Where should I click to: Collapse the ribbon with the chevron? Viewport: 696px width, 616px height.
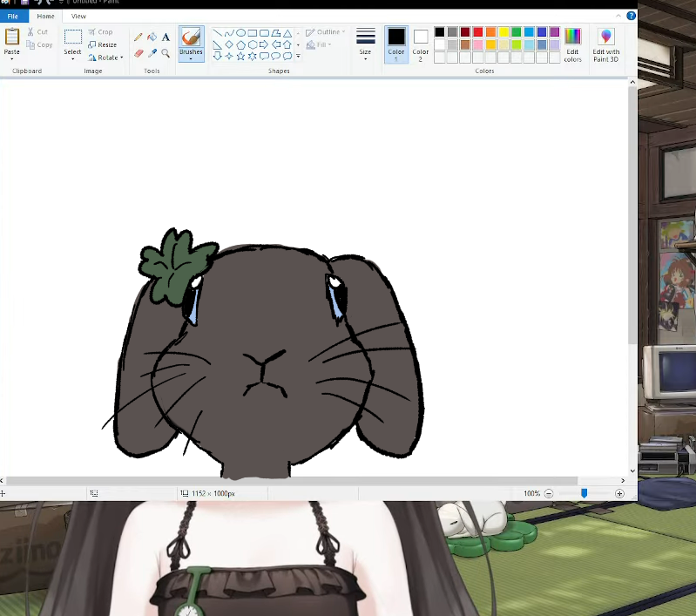619,16
